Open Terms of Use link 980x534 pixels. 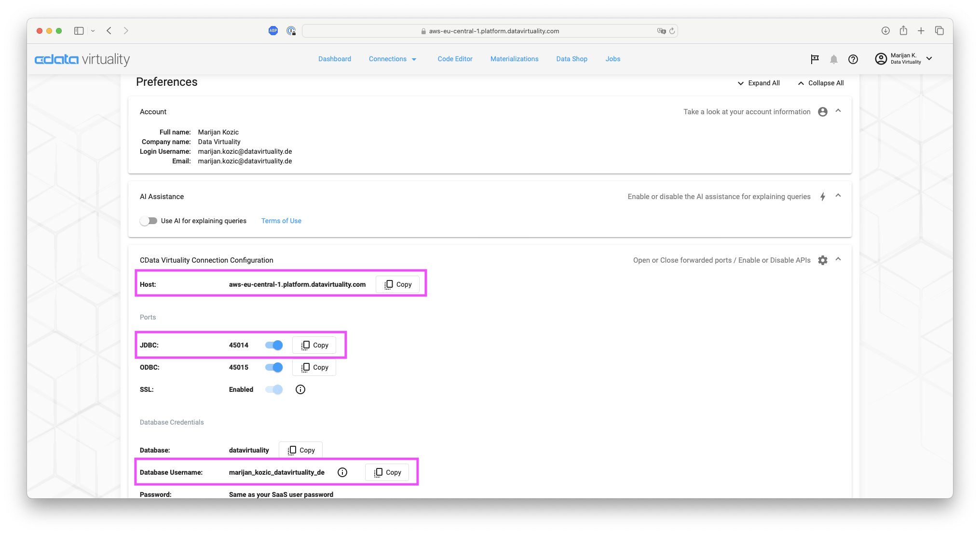281,221
